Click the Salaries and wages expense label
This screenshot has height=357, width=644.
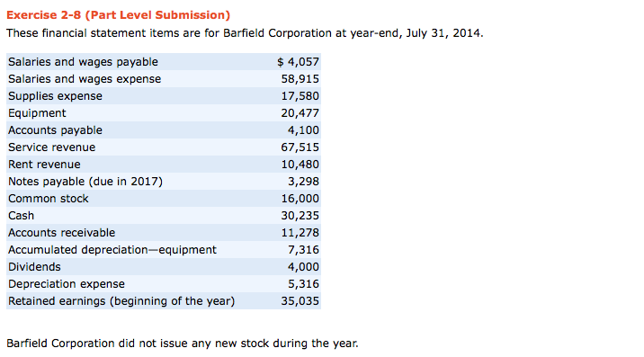pyautogui.click(x=85, y=79)
